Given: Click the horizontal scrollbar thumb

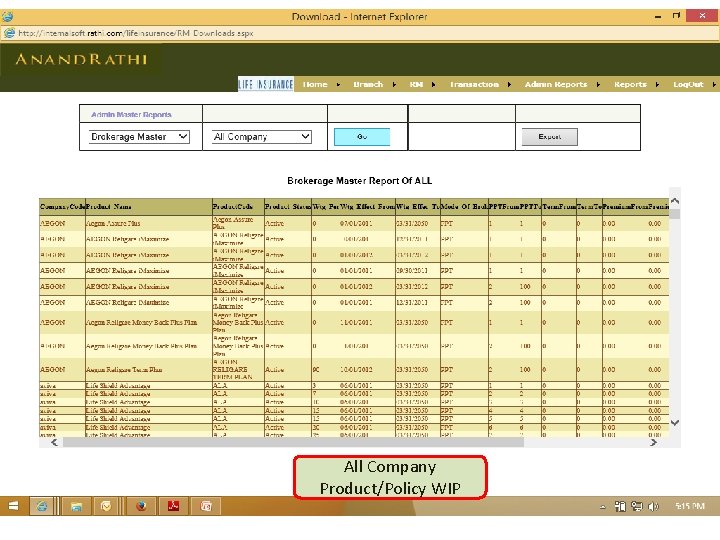Looking at the screenshot, I should pos(293,442).
